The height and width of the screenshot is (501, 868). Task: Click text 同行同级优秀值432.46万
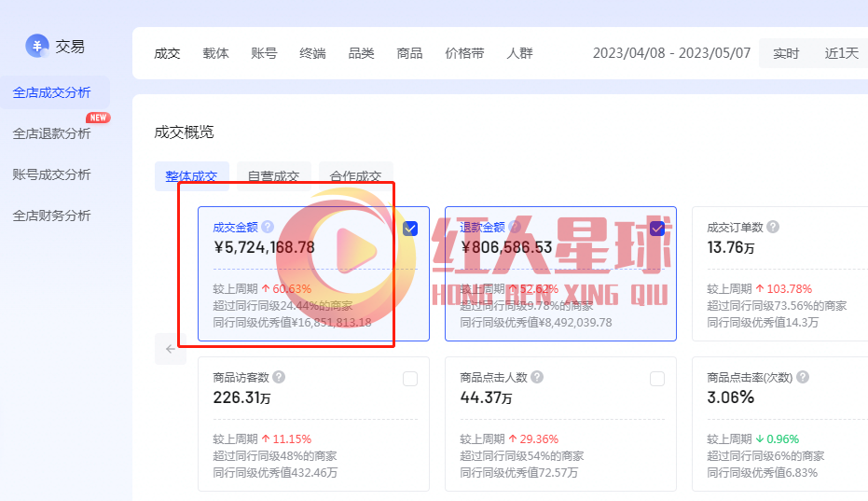click(275, 473)
